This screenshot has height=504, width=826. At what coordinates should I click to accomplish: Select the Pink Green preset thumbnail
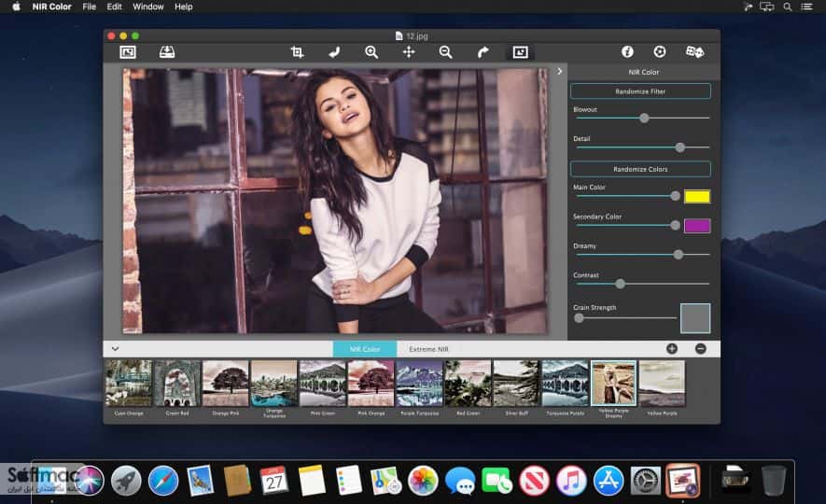click(322, 384)
